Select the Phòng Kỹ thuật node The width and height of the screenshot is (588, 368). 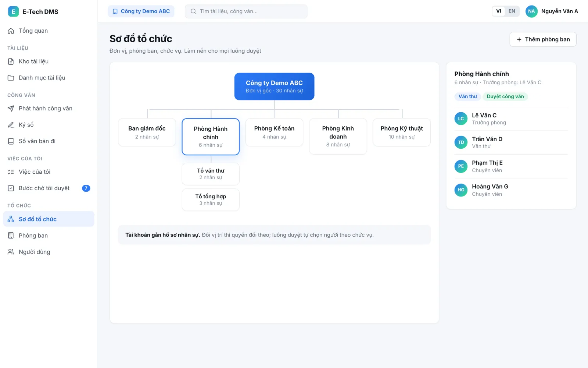[x=402, y=132]
